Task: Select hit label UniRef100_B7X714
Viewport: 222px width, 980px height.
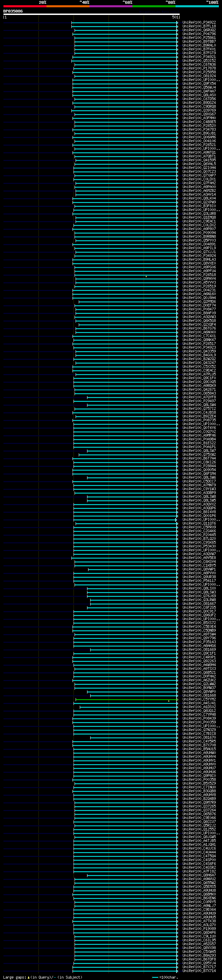Action: pyautogui.click(x=199, y=971)
